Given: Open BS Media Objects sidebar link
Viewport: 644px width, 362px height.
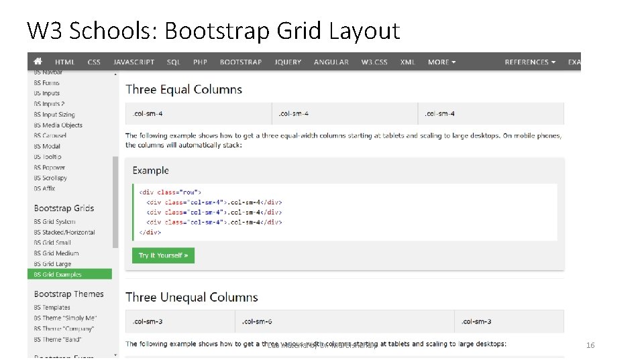Looking at the screenshot, I should [58, 125].
